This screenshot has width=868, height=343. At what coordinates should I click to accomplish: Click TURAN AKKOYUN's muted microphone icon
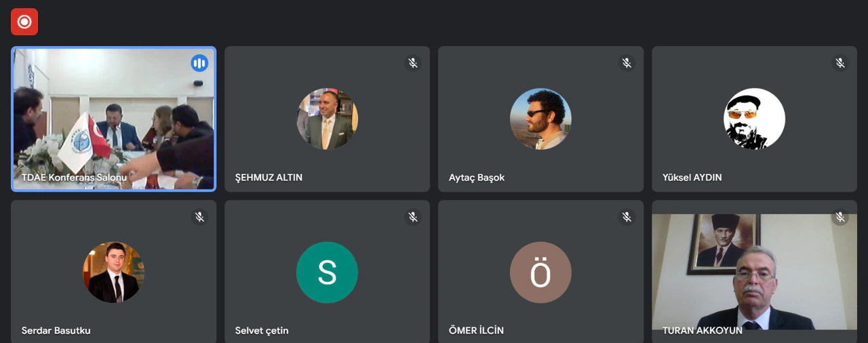pos(840,217)
